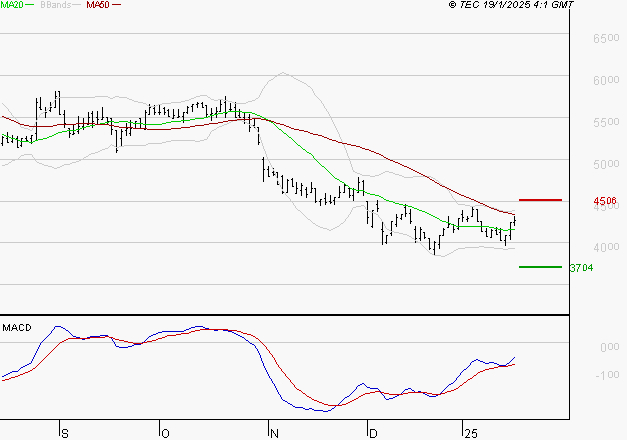Click the red 4506 resistance value
Image resolution: width=627 pixels, height=440 pixels.
coord(605,200)
